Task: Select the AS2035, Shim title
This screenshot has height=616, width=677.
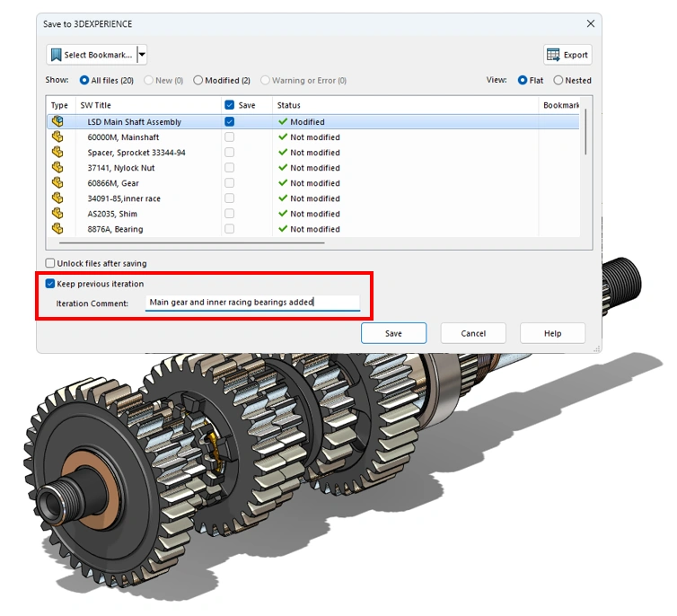Action: click(x=112, y=214)
